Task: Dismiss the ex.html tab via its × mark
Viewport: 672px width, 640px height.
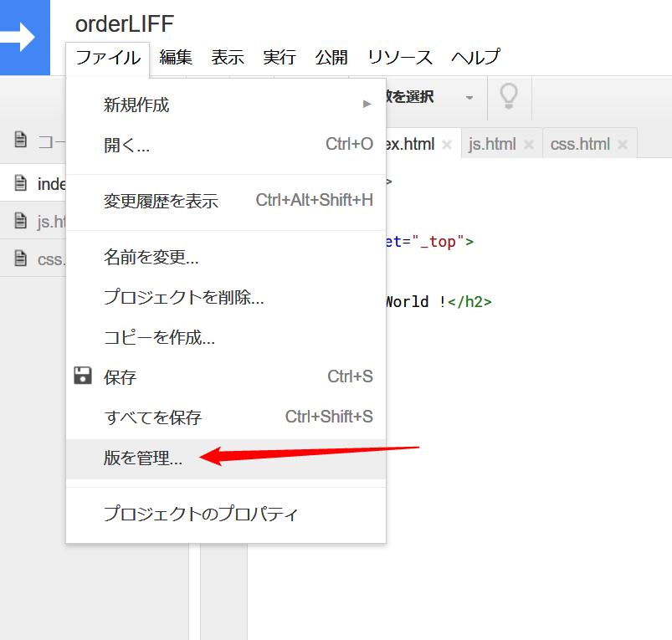Action: pyautogui.click(x=447, y=143)
